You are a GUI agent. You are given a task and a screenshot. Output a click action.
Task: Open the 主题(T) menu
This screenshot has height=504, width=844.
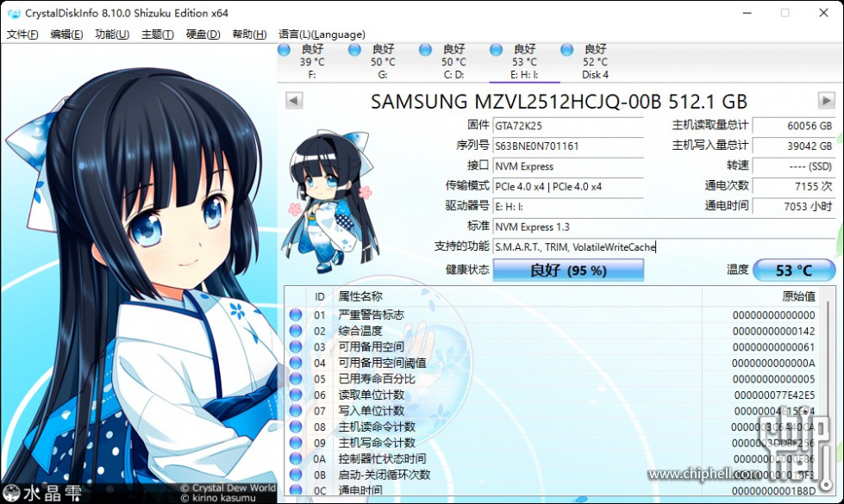coord(157,34)
